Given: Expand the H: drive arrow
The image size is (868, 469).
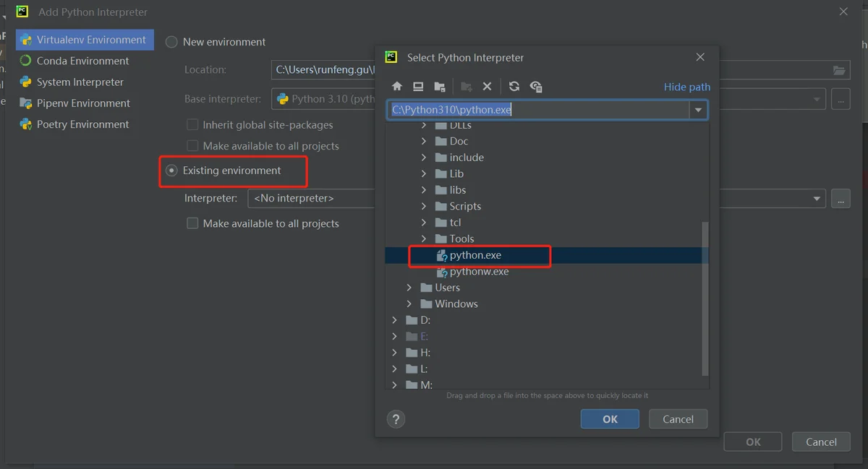Looking at the screenshot, I should [x=394, y=353].
